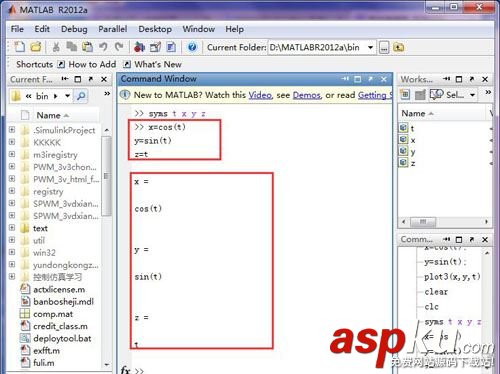The height and width of the screenshot is (374, 500).
Task: Expand the win32 folder
Action: tap(12, 252)
